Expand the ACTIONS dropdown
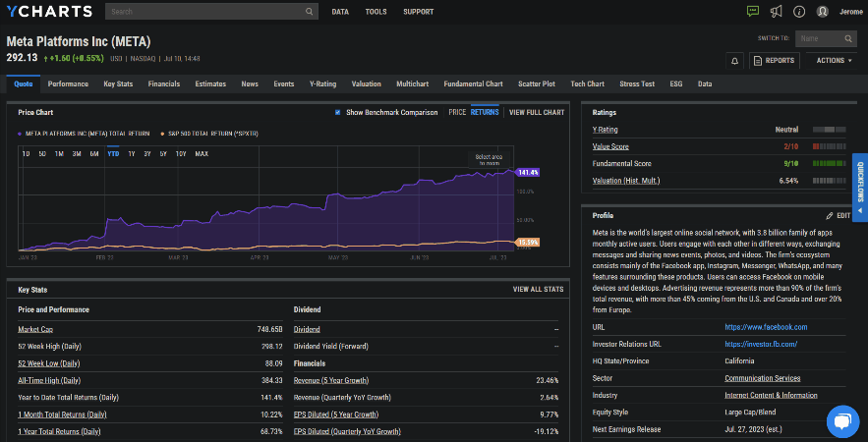Screen dimensions: 868x442 834,60
